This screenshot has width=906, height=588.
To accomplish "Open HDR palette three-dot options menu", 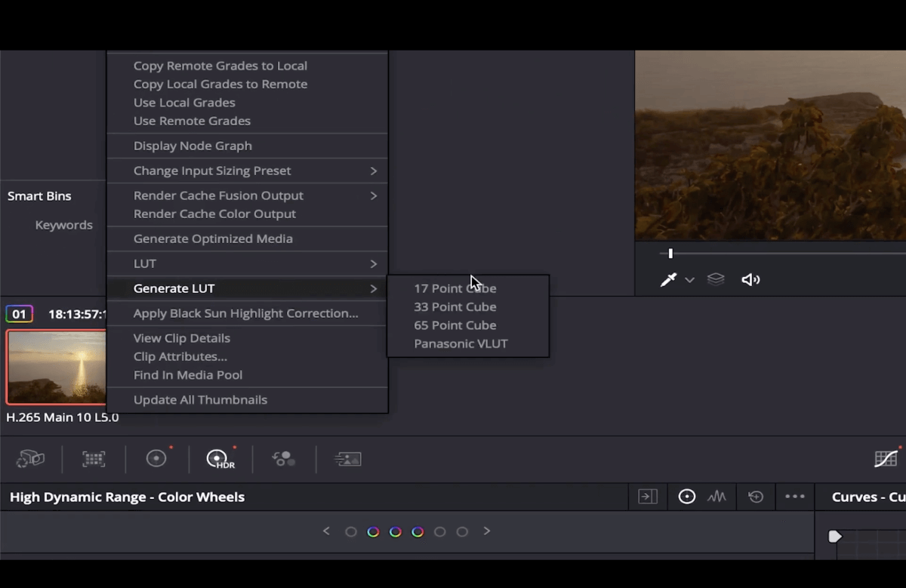I will (795, 497).
